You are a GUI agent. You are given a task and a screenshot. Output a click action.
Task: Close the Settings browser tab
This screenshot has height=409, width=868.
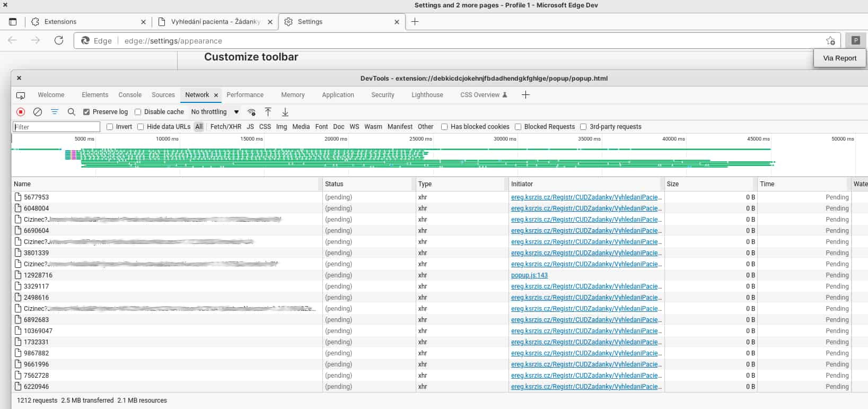tap(397, 22)
